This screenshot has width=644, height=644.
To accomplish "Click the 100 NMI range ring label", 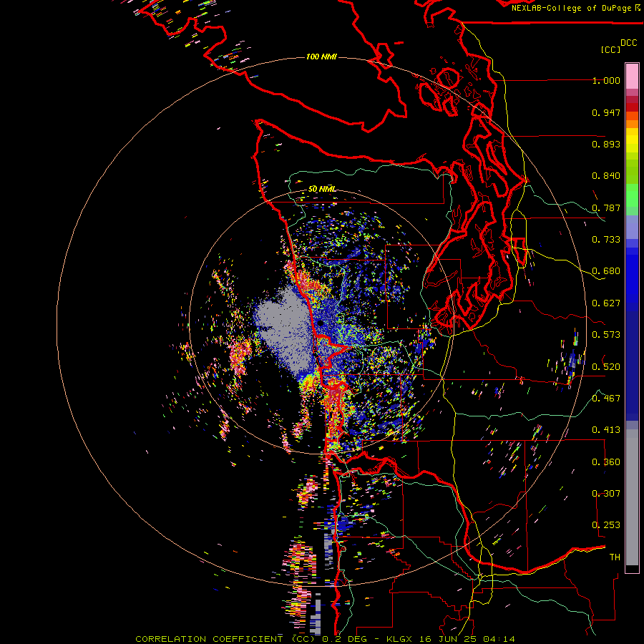I will click(x=321, y=57).
